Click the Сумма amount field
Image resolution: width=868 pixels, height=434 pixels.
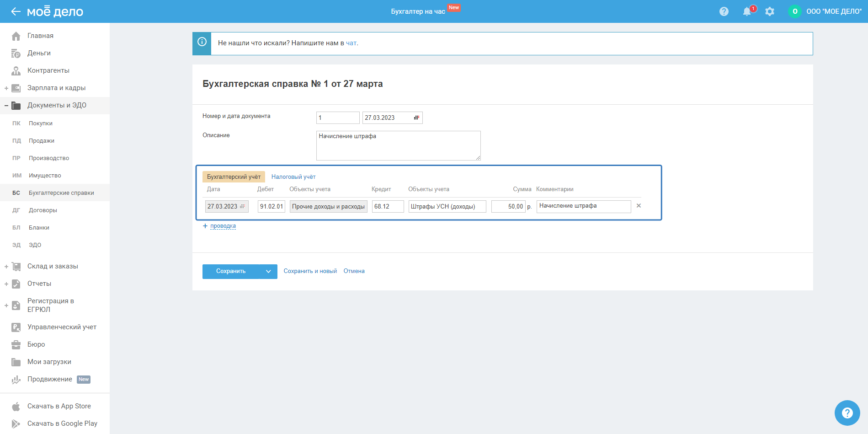point(508,207)
